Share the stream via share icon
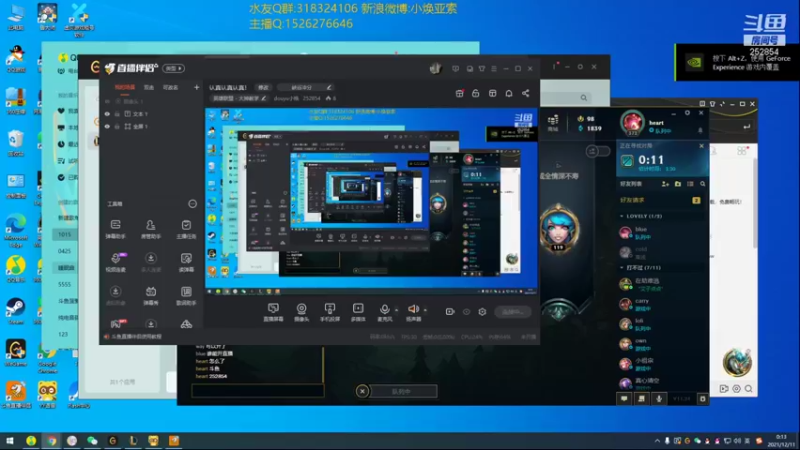Screen dimensions: 800x450 click(526, 93)
